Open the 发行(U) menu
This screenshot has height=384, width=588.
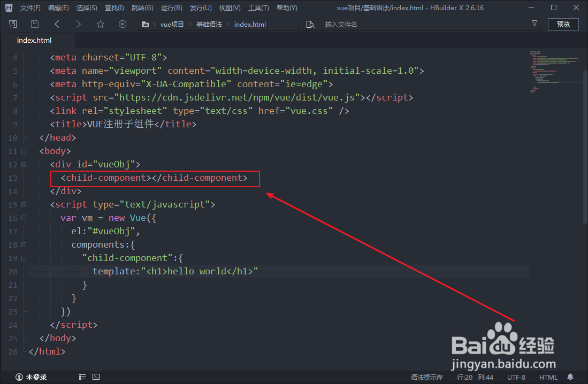click(x=201, y=8)
